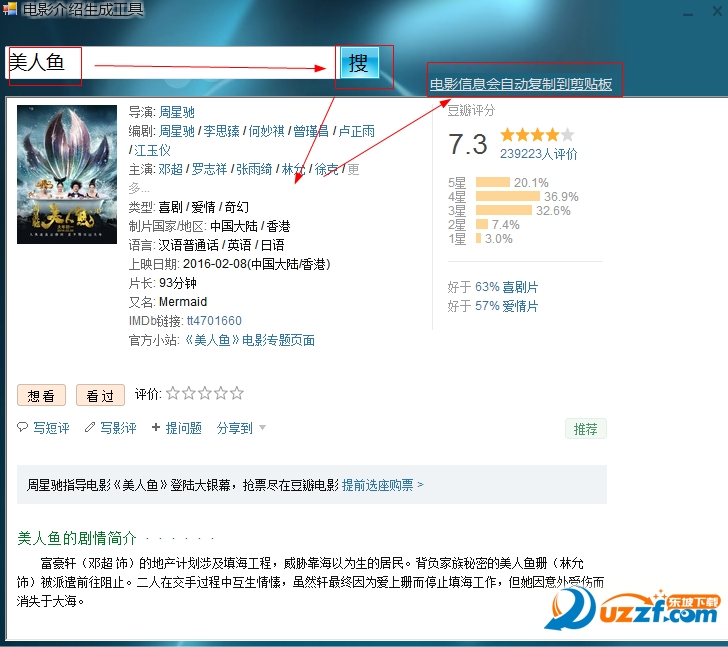Open director 周星驰 link
This screenshot has width=728, height=647.
[176, 112]
